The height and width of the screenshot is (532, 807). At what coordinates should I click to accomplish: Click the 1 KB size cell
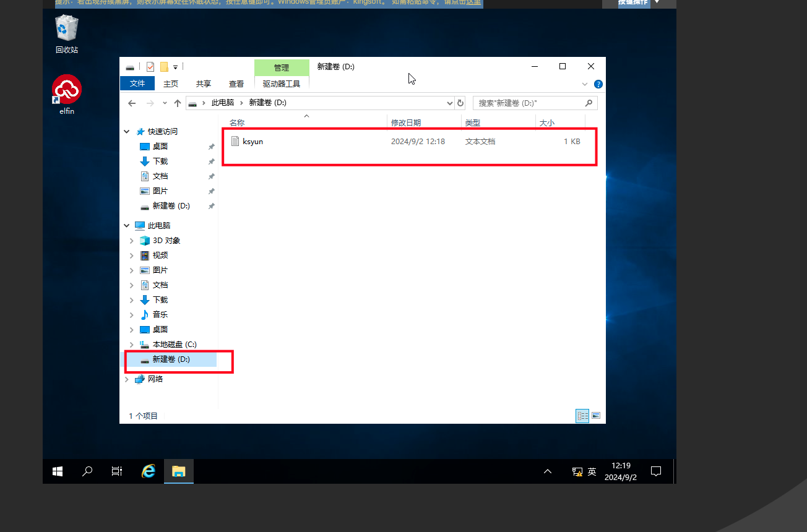coord(572,142)
